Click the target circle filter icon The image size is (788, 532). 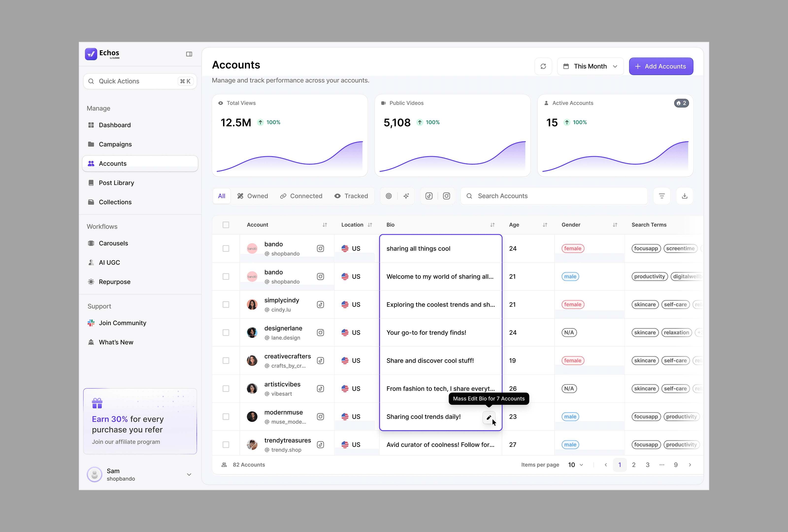[389, 196]
